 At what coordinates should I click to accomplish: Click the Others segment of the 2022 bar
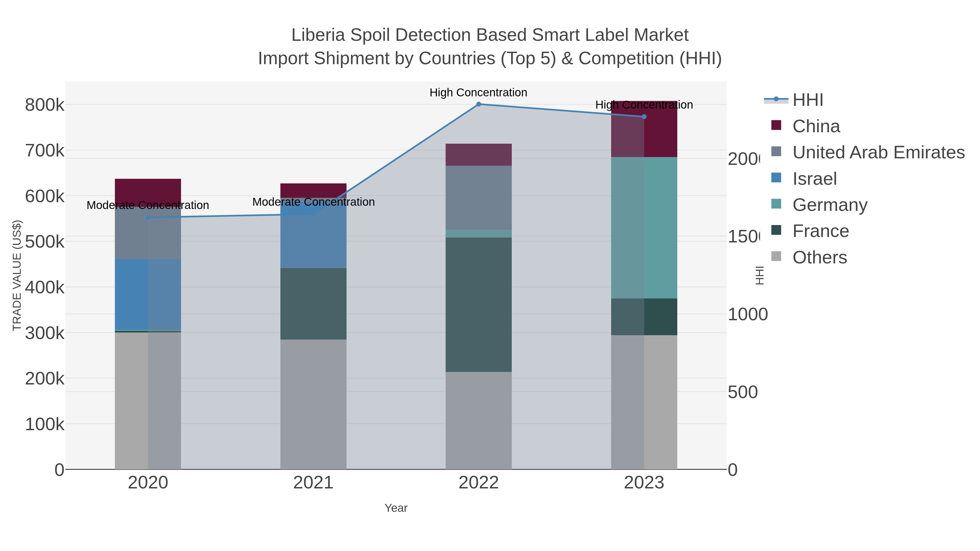[x=479, y=421]
